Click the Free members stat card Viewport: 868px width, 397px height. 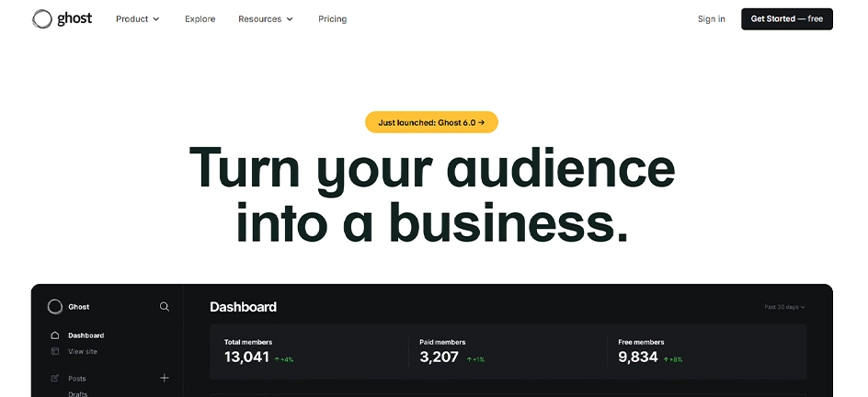(x=707, y=352)
